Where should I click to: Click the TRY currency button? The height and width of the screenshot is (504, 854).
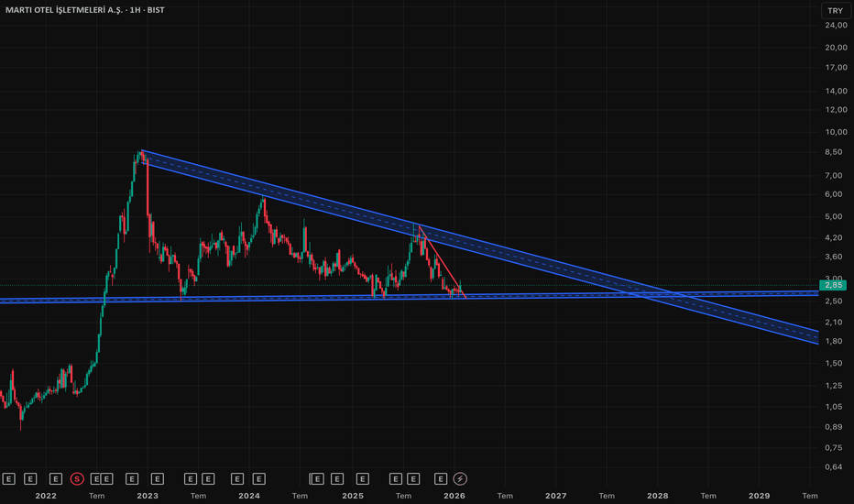click(x=835, y=10)
